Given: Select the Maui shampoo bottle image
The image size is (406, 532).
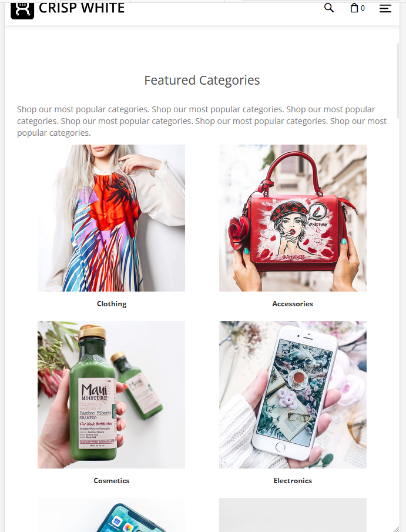Looking at the screenshot, I should coord(111,394).
